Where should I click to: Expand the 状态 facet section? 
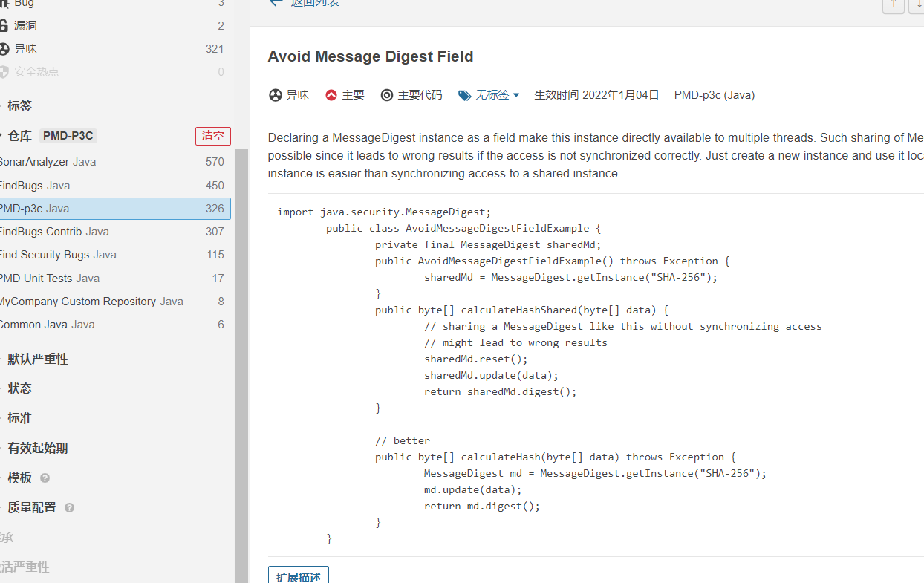coord(20,388)
